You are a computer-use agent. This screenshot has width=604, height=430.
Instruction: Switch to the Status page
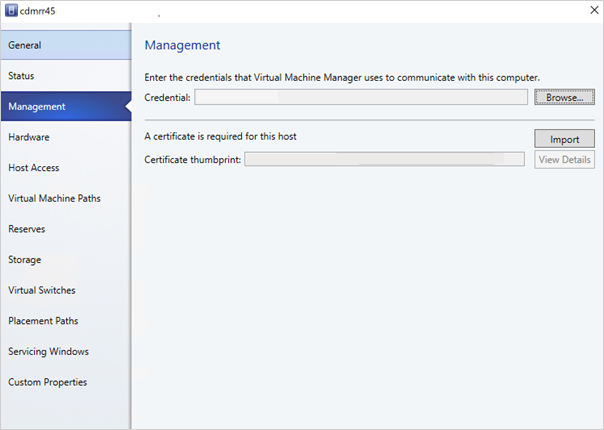click(66, 76)
